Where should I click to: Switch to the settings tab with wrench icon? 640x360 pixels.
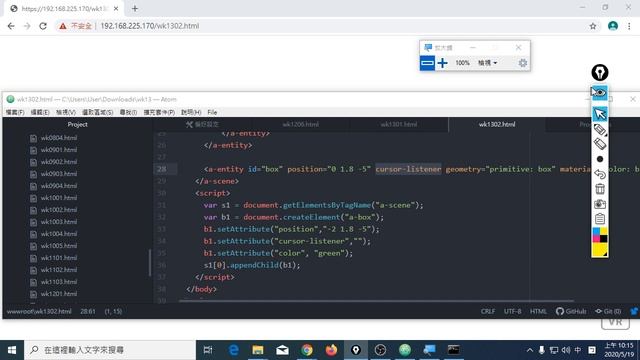[202, 124]
